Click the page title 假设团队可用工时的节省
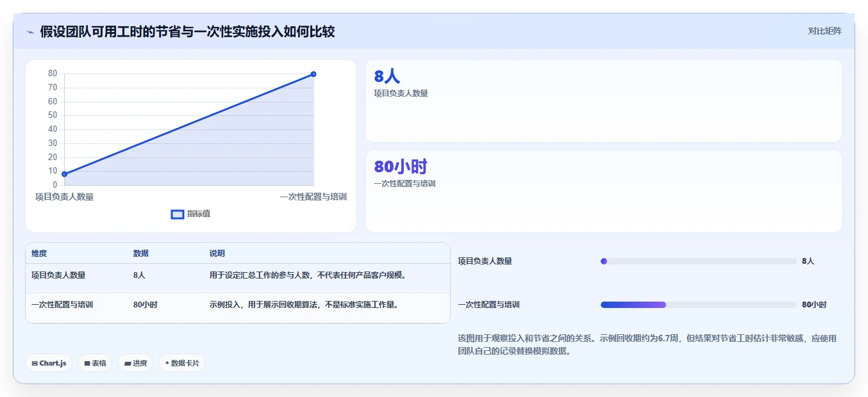The width and height of the screenshot is (868, 397). 187,31
